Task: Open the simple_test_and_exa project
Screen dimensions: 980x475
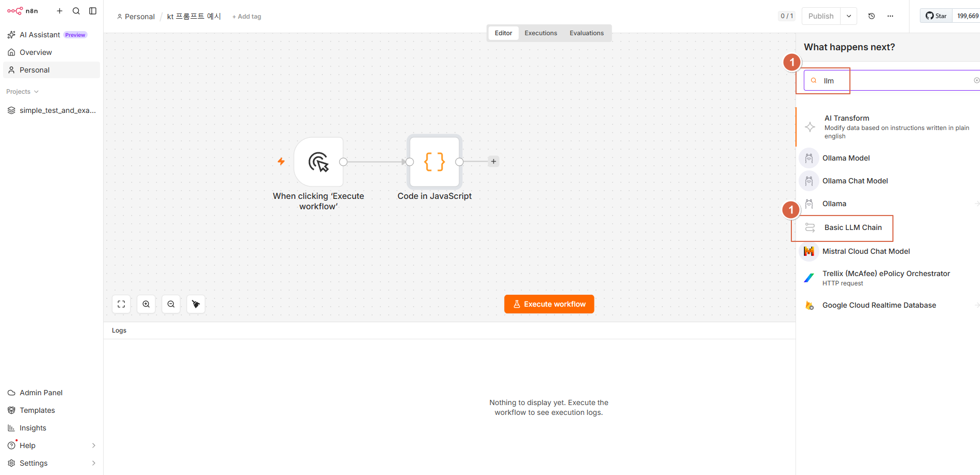Action: tap(51, 110)
